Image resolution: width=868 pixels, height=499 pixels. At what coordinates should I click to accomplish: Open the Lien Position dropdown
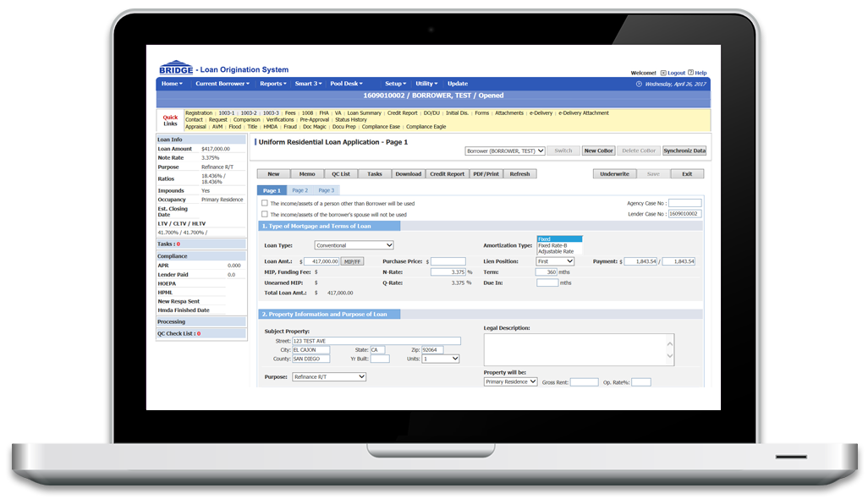[555, 261]
